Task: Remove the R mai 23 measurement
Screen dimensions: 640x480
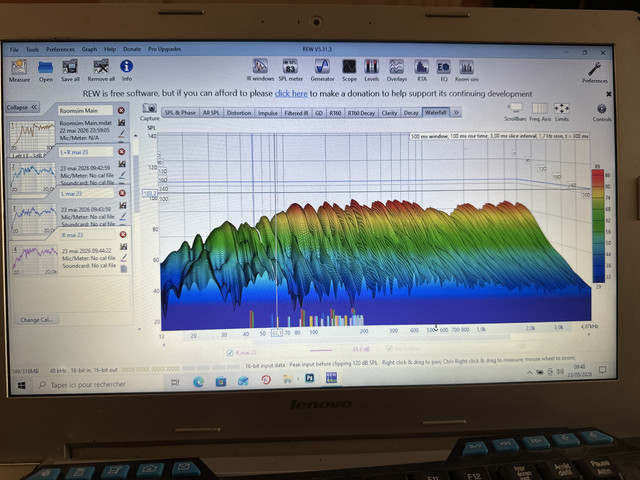Action: click(x=123, y=234)
